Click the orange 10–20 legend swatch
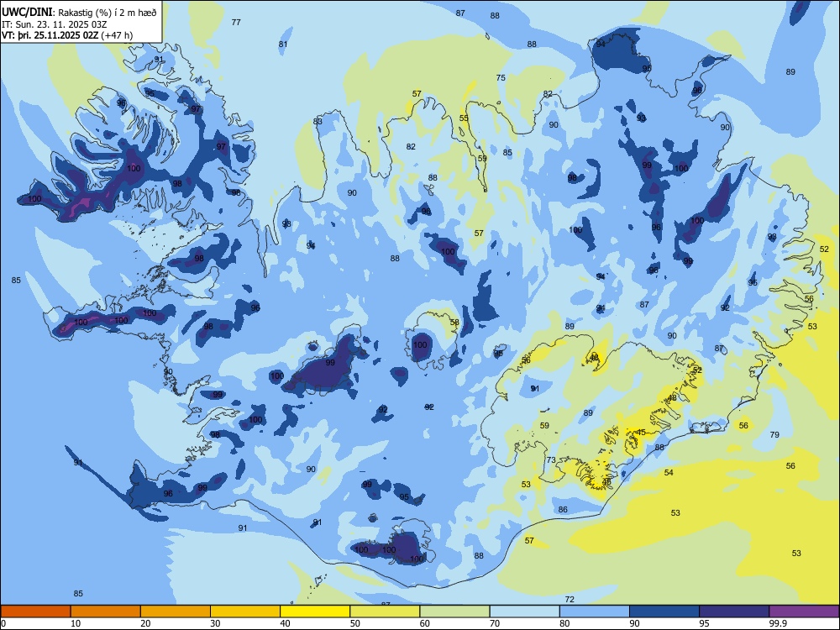 [x=106, y=612]
